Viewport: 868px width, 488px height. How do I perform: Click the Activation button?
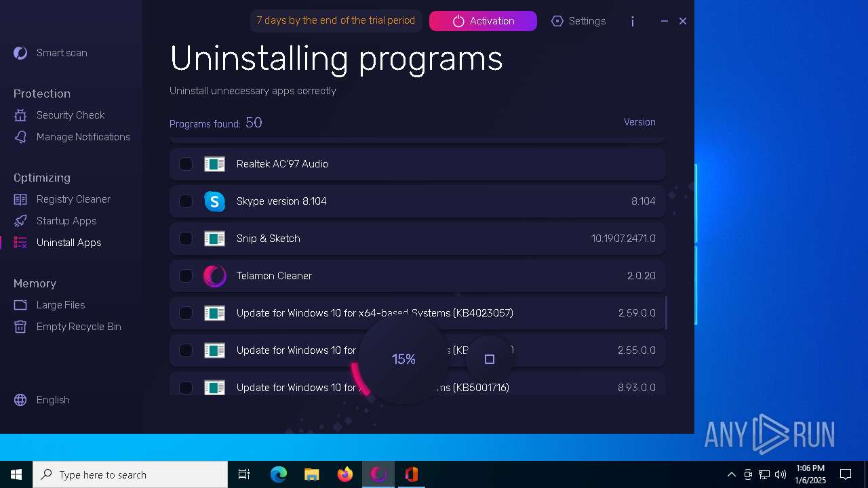coord(483,21)
